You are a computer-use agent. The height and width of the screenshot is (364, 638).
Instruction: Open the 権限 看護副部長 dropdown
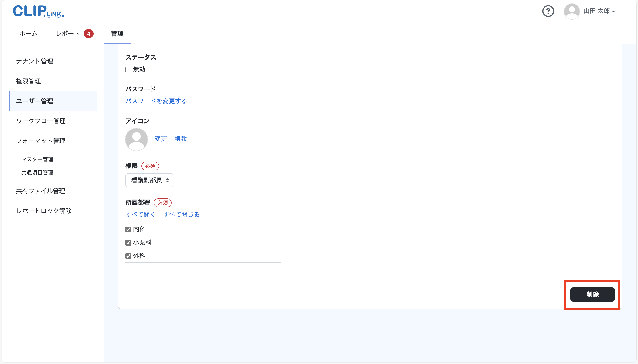[149, 180]
